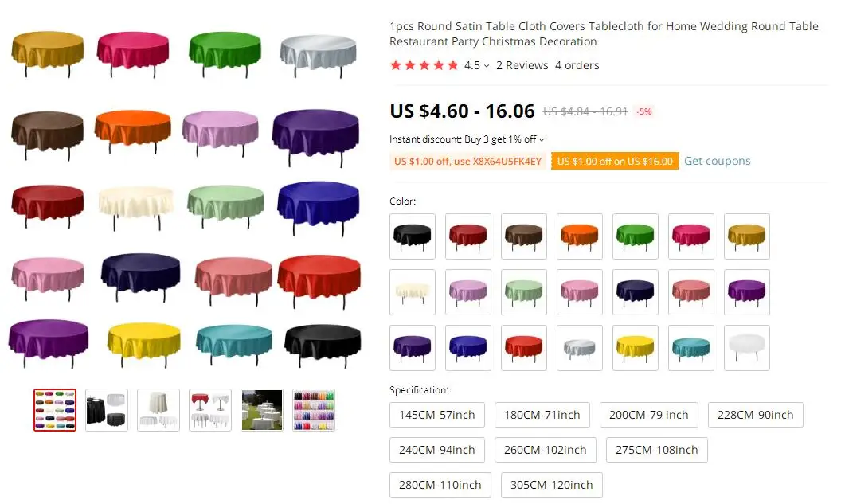The width and height of the screenshot is (841, 504).
Task: Pick the 260CM-102inch size option
Action: (x=545, y=450)
